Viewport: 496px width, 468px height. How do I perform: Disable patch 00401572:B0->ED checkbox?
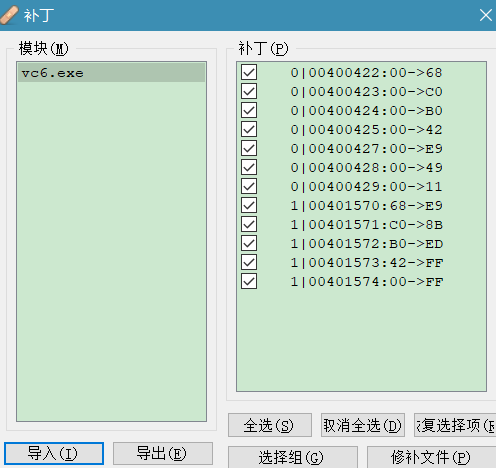tap(249, 244)
